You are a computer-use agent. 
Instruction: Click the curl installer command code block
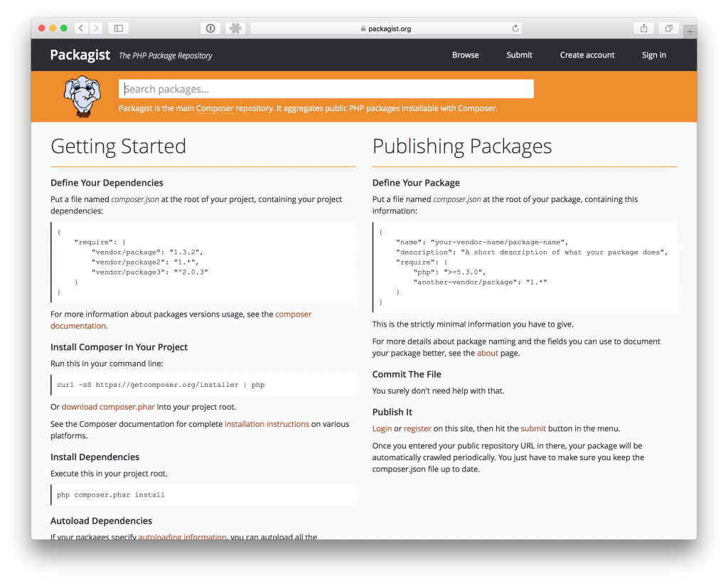[x=203, y=385]
